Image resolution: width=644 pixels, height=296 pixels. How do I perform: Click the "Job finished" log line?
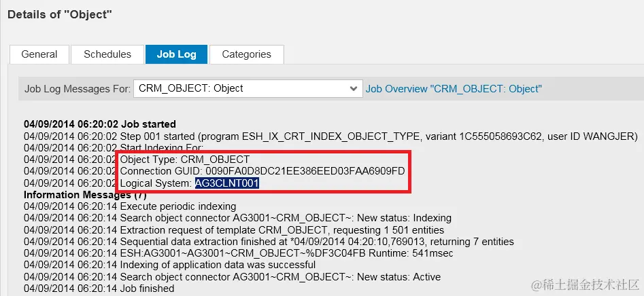pos(99,289)
